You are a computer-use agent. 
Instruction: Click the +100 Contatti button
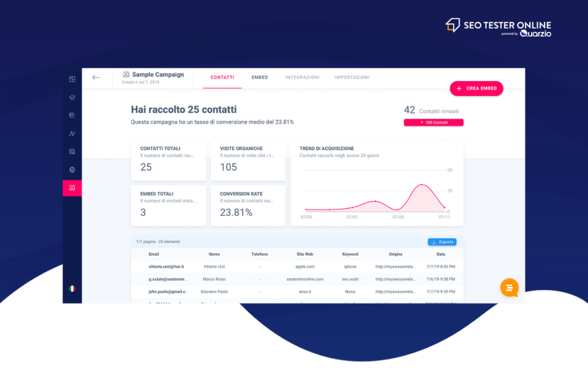(x=434, y=122)
